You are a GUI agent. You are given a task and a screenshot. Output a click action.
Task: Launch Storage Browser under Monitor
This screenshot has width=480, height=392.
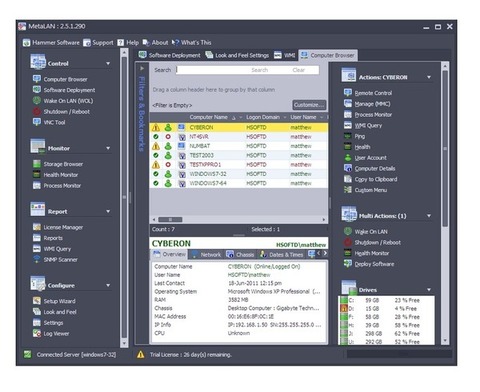(63, 164)
